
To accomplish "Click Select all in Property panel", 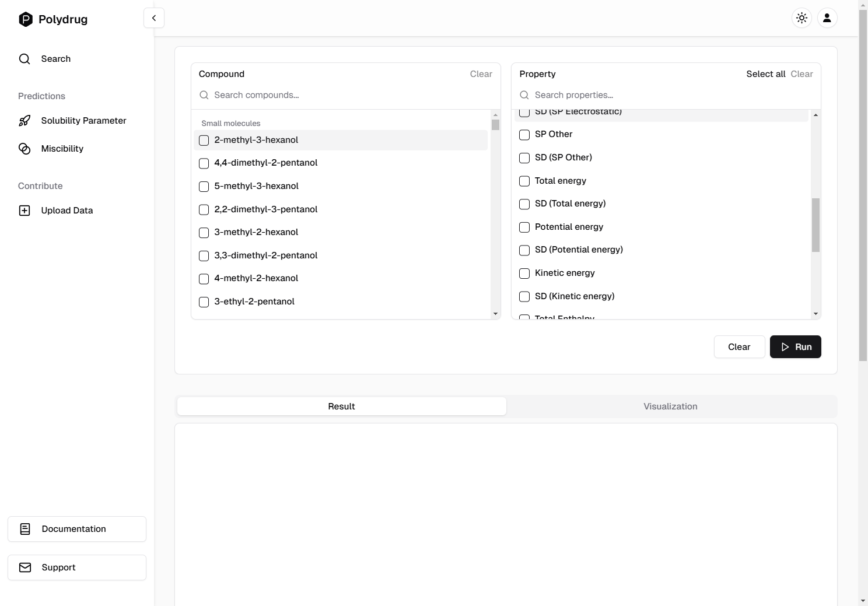I will coord(765,74).
